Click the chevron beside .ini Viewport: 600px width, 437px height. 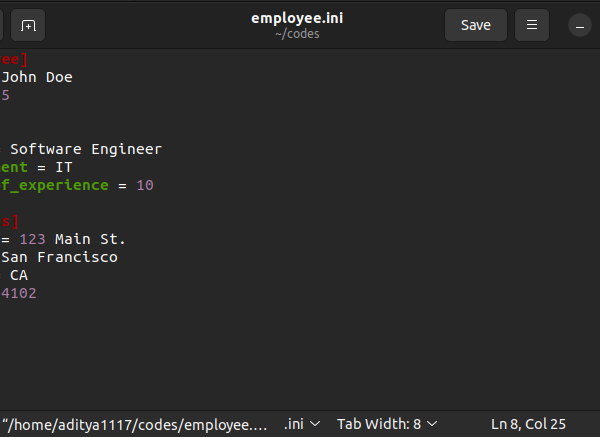tap(315, 424)
